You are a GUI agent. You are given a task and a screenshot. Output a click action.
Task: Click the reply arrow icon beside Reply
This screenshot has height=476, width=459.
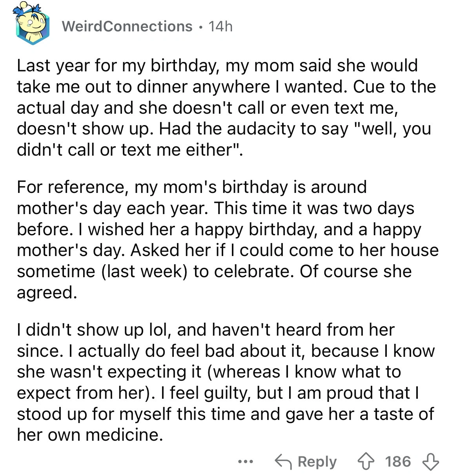tap(283, 462)
